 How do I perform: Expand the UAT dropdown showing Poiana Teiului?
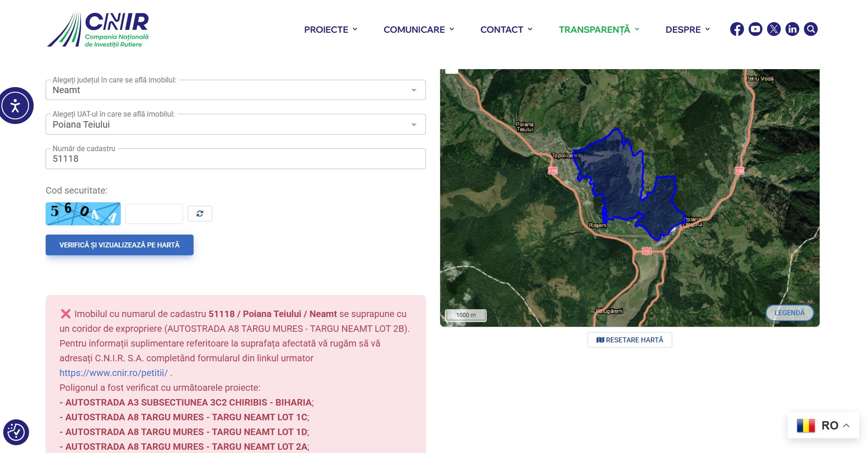[235, 124]
